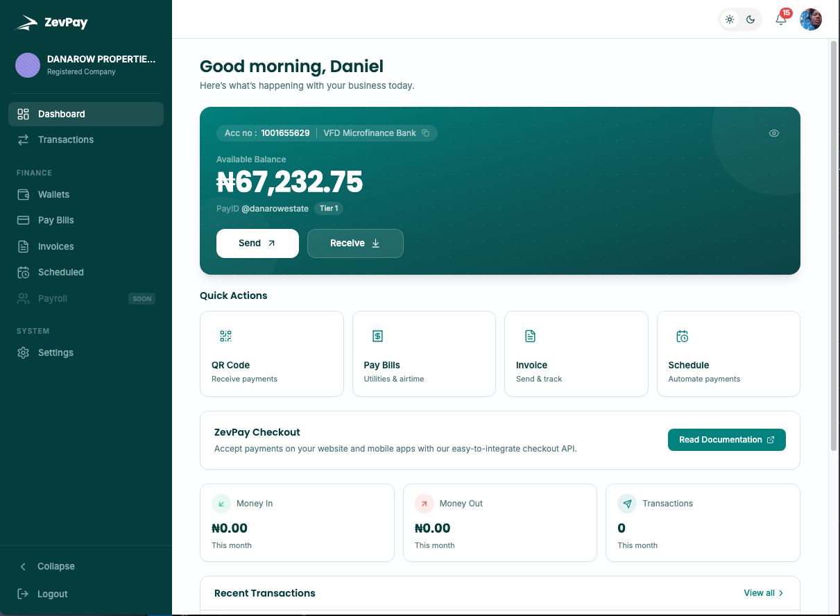Open the Invoice quick action card
Screen dimensions: 840x616
click(x=576, y=354)
